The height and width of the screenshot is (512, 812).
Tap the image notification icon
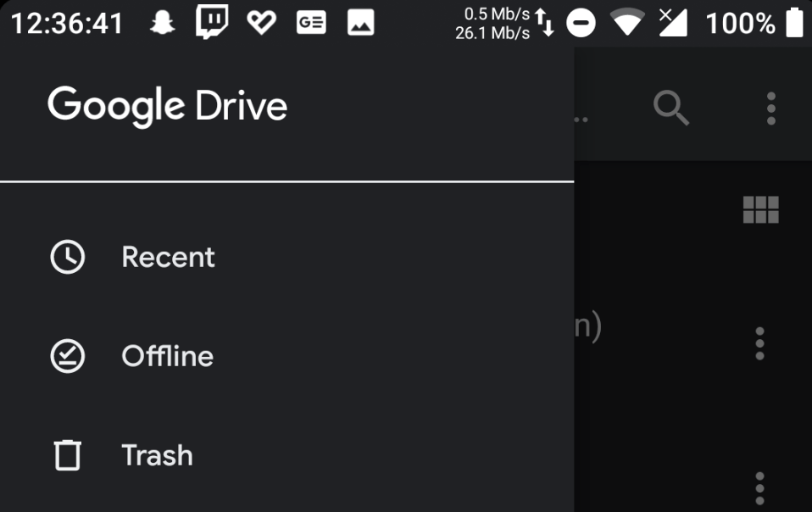click(x=361, y=23)
